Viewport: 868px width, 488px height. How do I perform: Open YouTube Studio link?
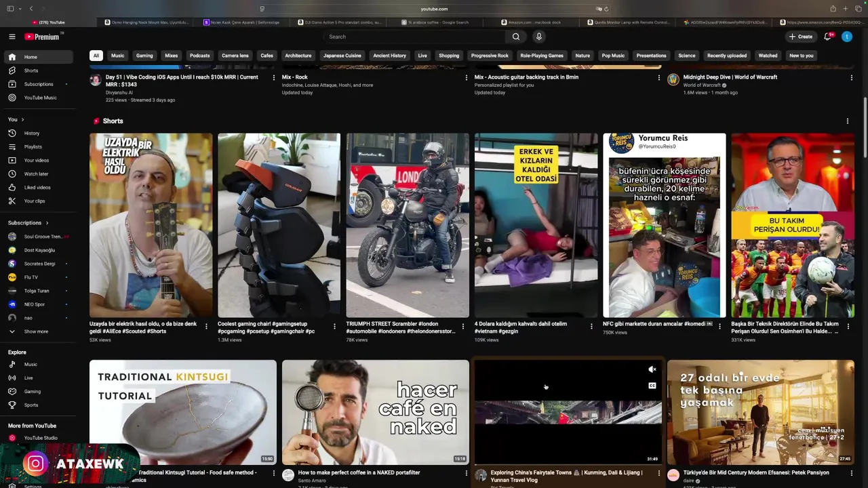pyautogui.click(x=39, y=438)
